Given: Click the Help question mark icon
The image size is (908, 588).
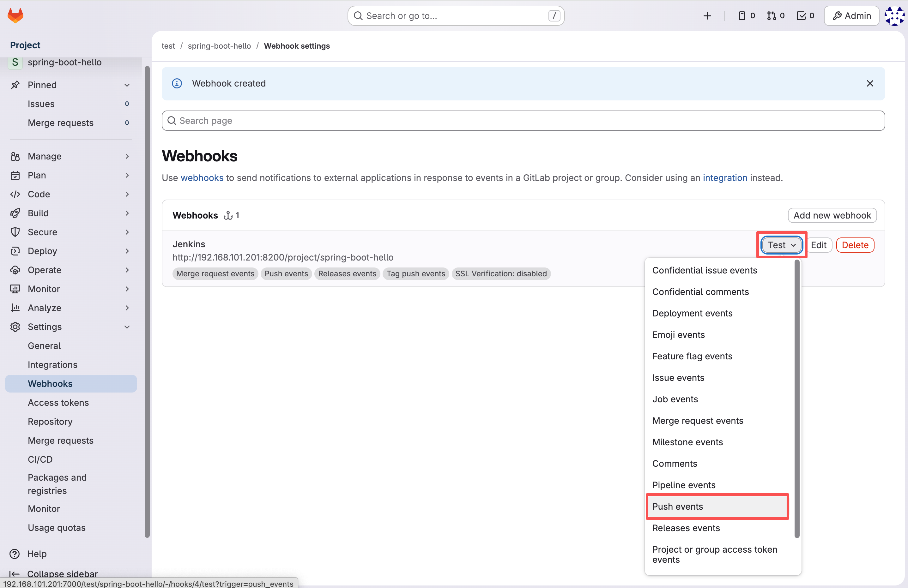Looking at the screenshot, I should click(x=15, y=554).
